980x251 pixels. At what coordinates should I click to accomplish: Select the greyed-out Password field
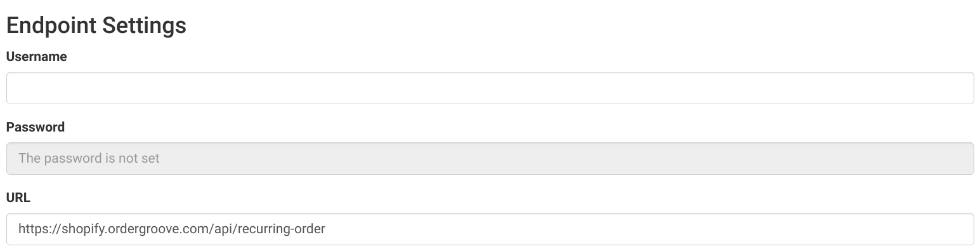[490, 158]
